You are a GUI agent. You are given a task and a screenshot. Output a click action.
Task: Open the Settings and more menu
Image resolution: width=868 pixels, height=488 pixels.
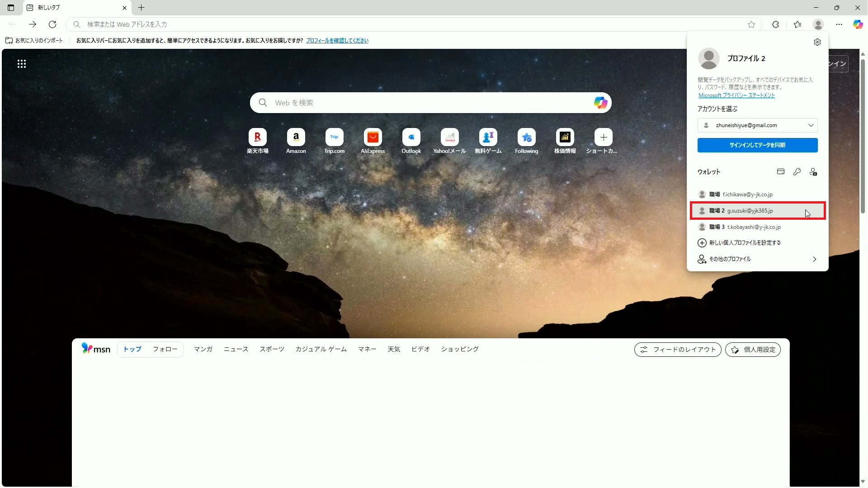[x=839, y=24]
